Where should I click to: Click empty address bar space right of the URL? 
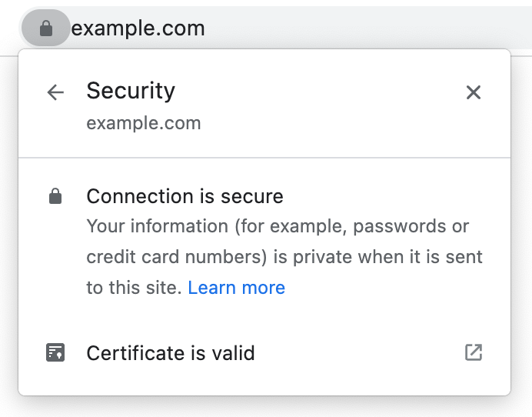coord(369,29)
